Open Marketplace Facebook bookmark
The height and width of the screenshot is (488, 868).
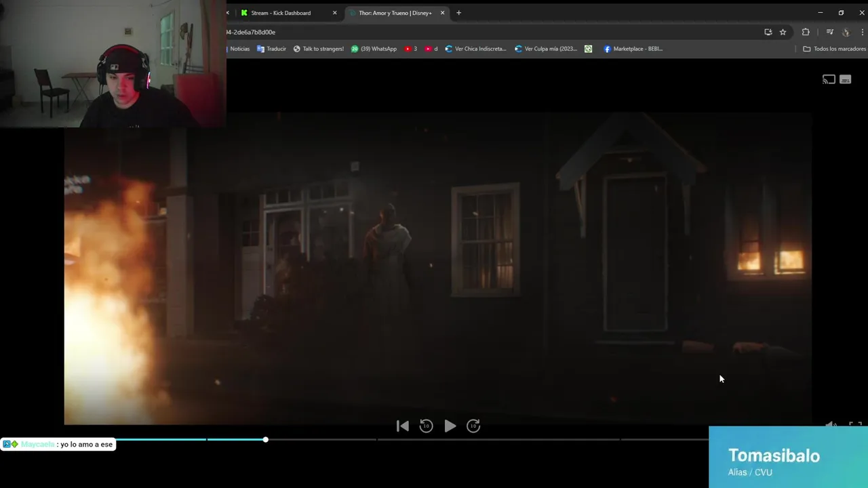633,49
